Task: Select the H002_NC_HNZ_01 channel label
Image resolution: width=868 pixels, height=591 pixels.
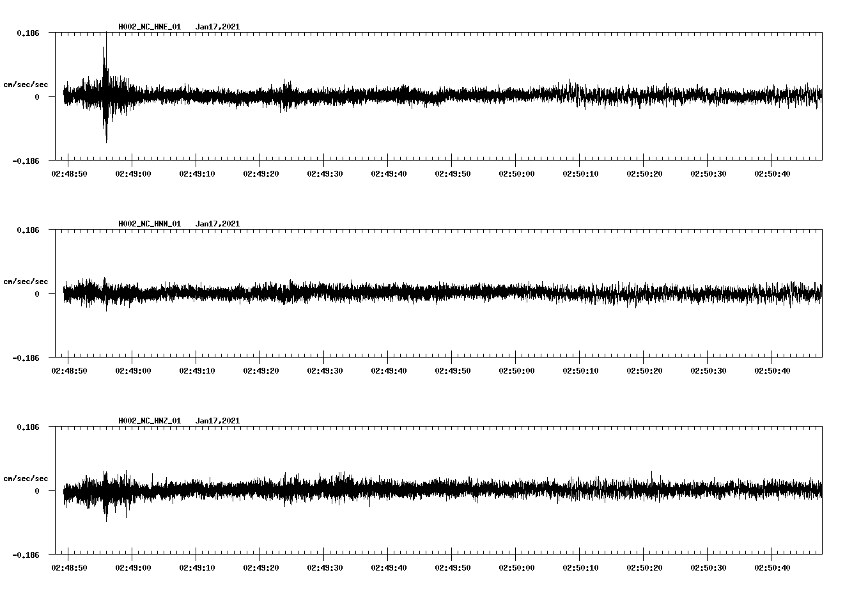Action: 148,420
